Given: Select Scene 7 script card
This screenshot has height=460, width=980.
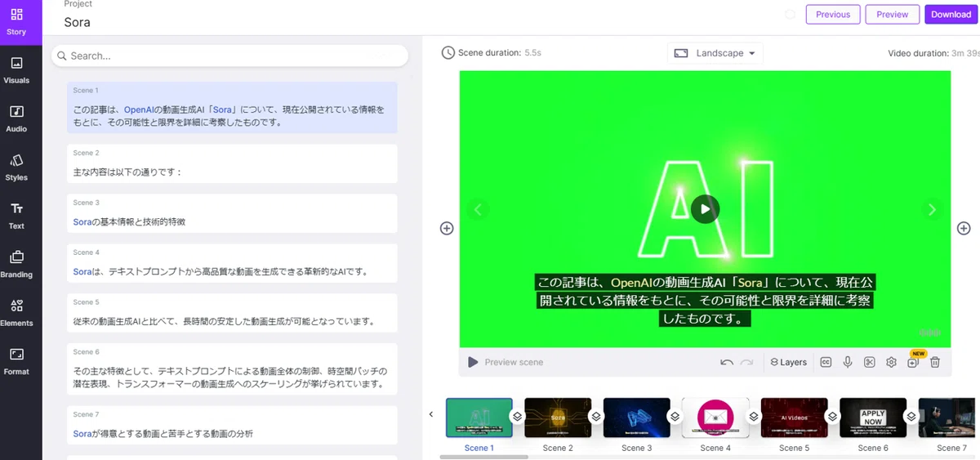Looking at the screenshot, I should pyautogui.click(x=232, y=426).
